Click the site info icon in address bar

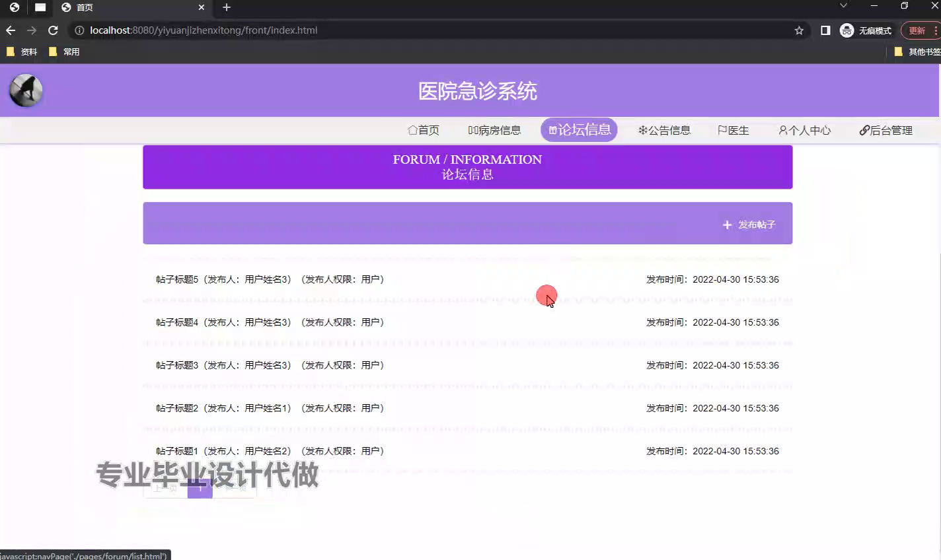pos(79,30)
